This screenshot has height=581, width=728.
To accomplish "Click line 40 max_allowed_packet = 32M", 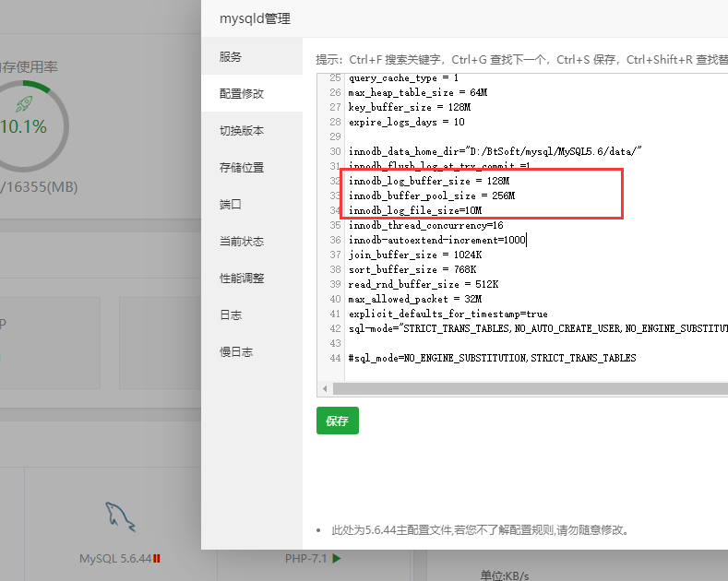I will point(415,300).
